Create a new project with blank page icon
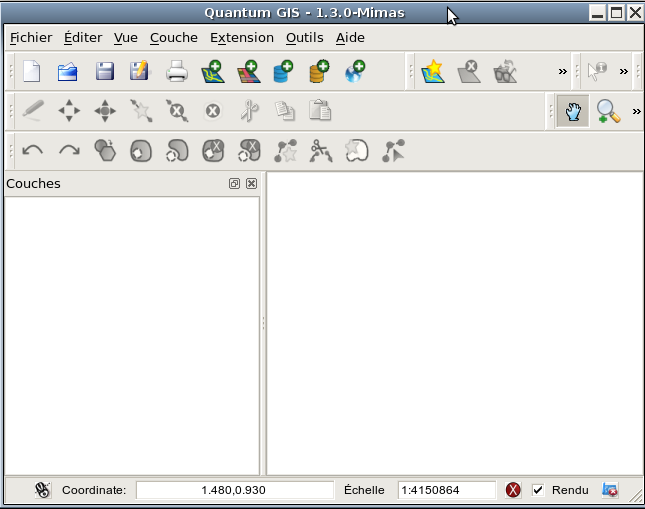This screenshot has height=509, width=645. tap(32, 72)
